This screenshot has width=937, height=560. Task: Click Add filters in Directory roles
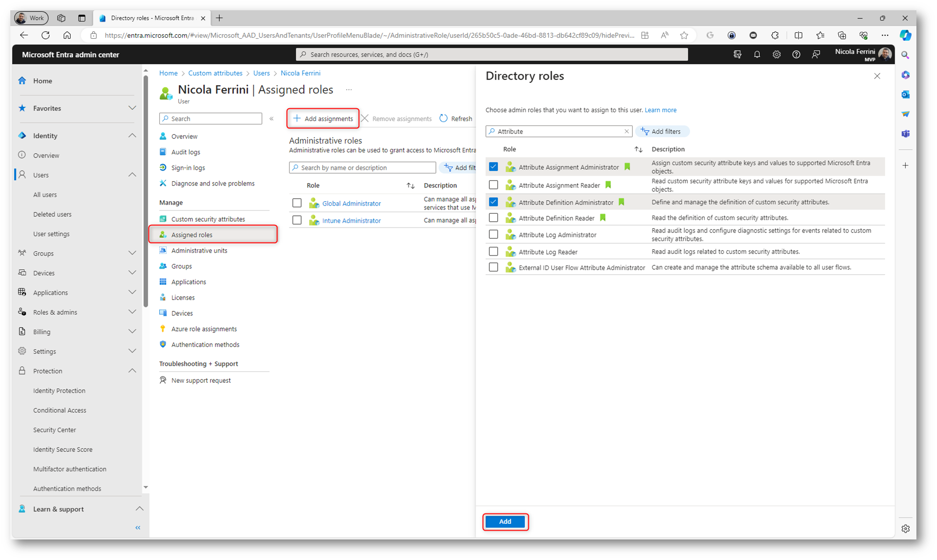coord(661,131)
